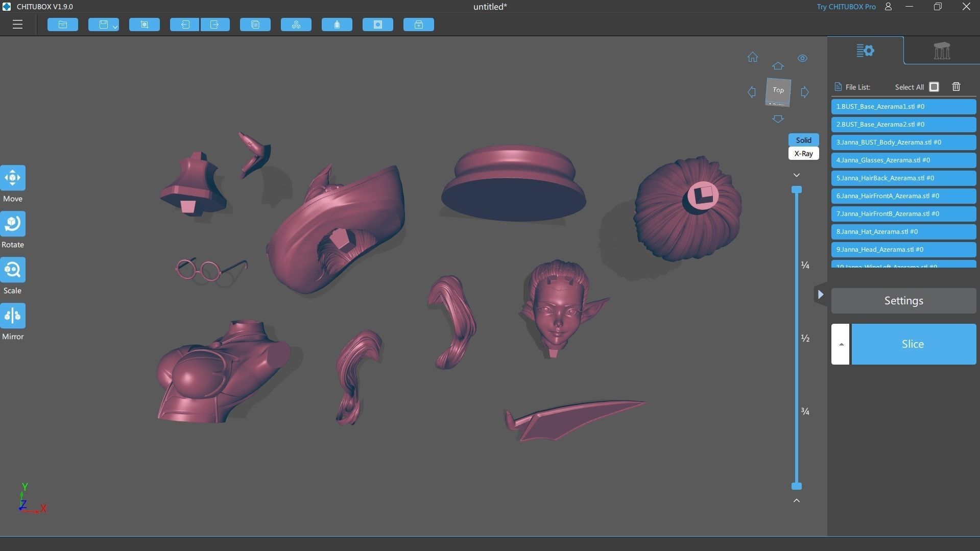Click the Slice button
The height and width of the screenshot is (551, 980).
tap(913, 344)
